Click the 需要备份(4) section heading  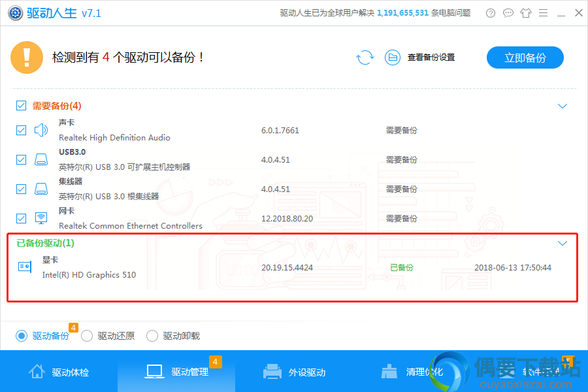[x=57, y=106]
